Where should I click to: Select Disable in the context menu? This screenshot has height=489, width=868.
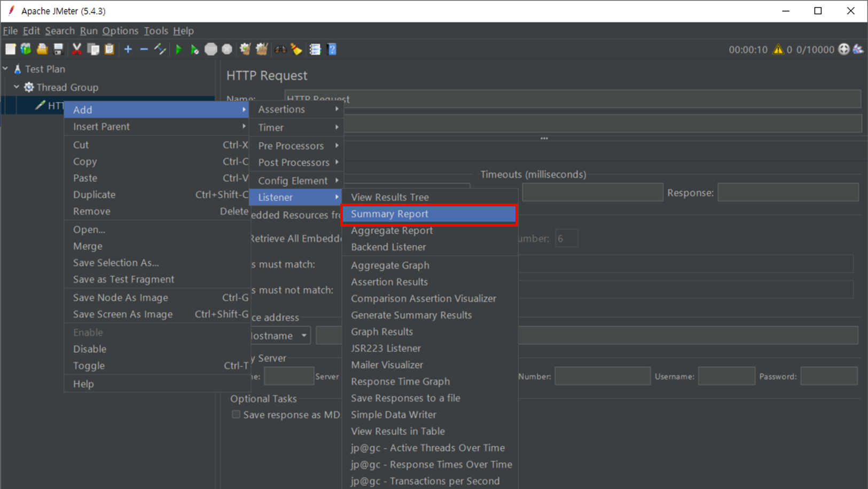(x=158, y=349)
